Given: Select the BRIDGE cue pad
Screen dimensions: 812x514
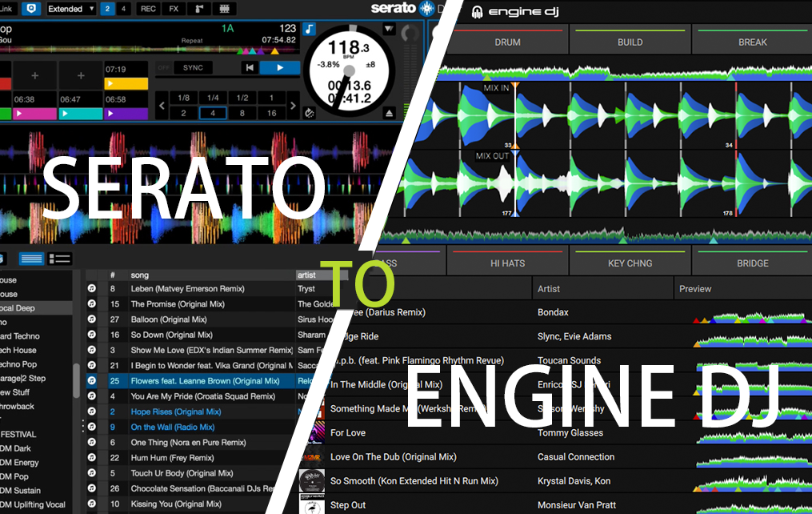Looking at the screenshot, I should coord(753,262).
